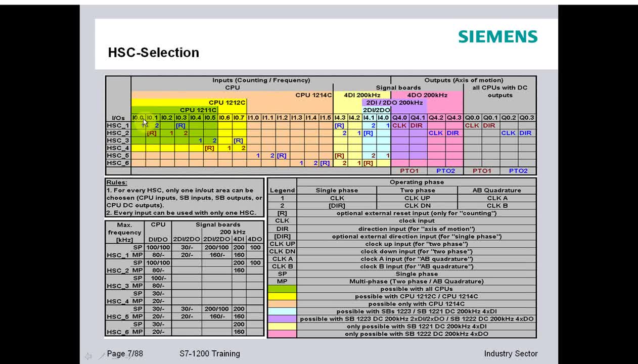Click the 'I/Os' row label

(119, 118)
